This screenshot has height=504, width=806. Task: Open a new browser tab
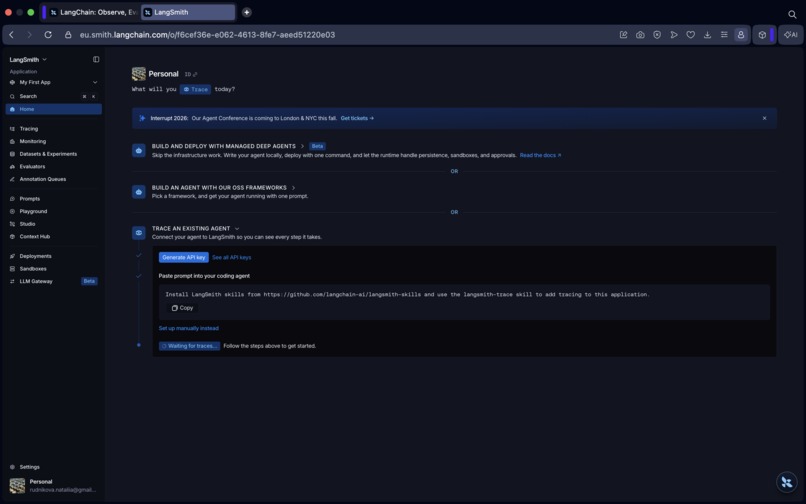247,12
